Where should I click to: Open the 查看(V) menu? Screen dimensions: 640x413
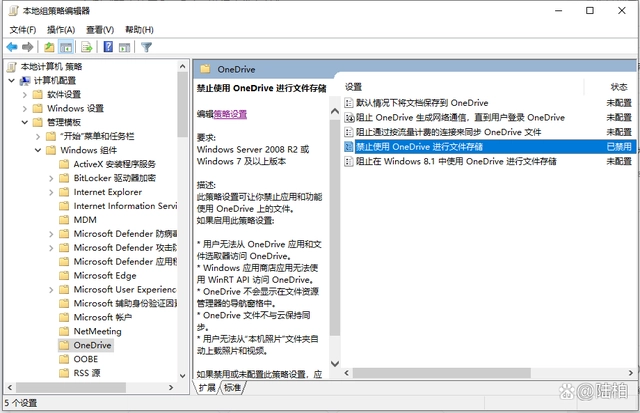(x=100, y=30)
